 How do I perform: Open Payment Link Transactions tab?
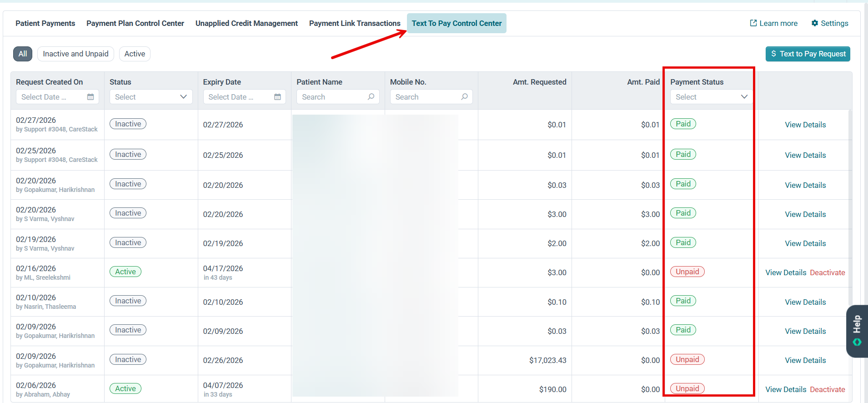pos(355,23)
